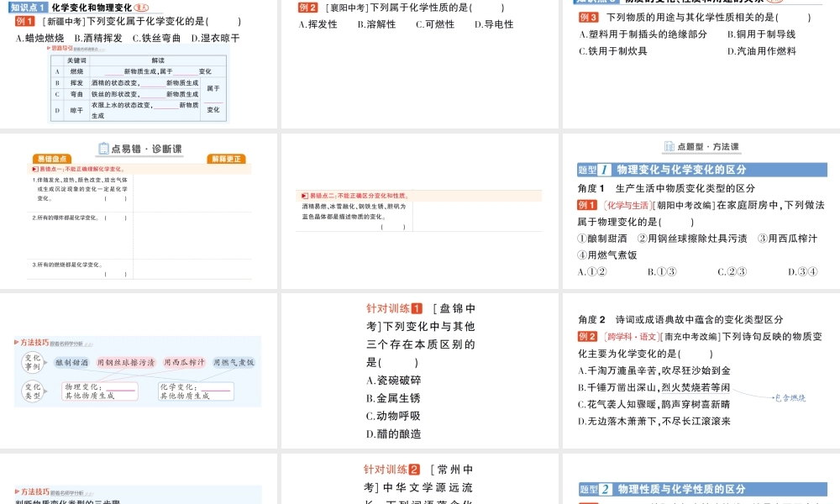Switch to the 易错盘点 tab

52,159
